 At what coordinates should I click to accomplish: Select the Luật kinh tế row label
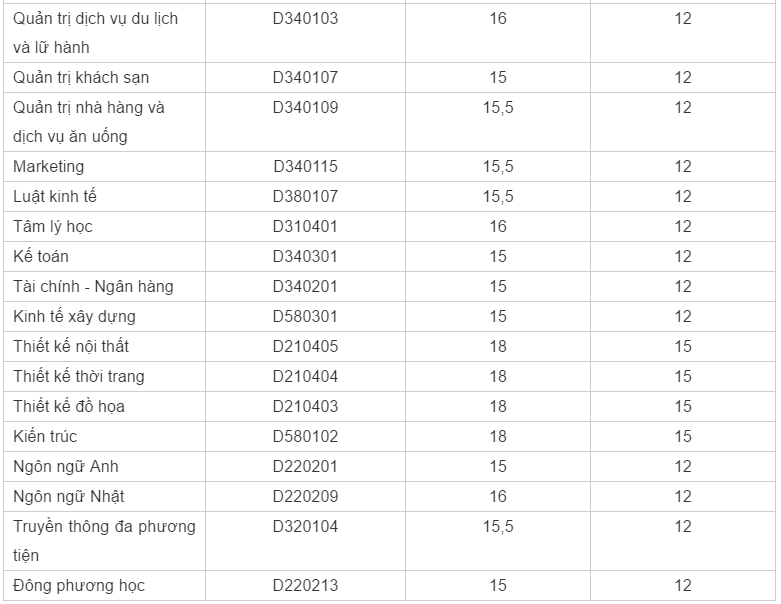(x=55, y=197)
